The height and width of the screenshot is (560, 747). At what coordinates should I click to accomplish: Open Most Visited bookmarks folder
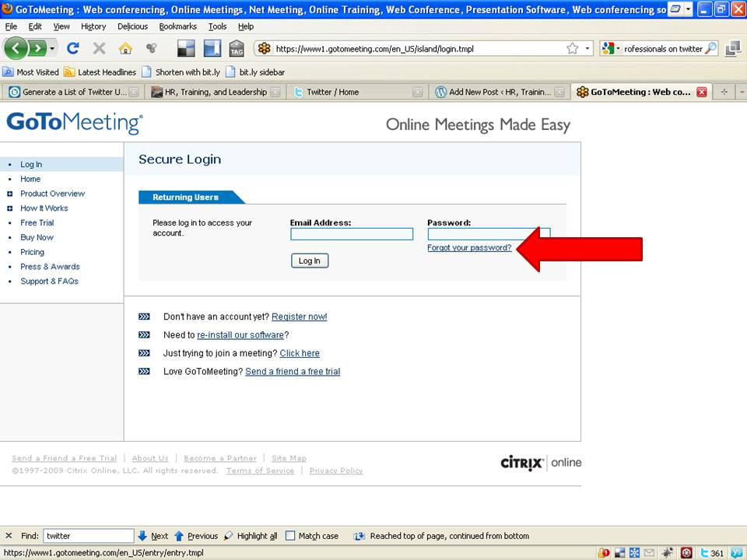(x=30, y=72)
